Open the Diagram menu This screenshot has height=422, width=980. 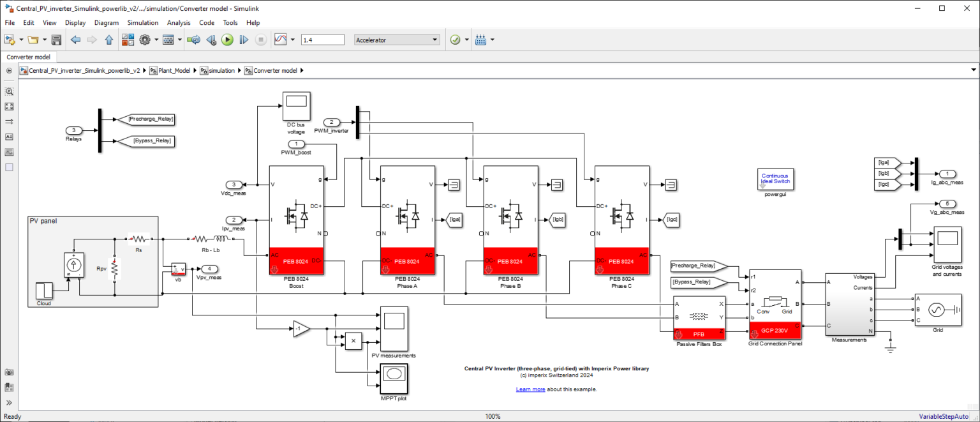click(107, 22)
